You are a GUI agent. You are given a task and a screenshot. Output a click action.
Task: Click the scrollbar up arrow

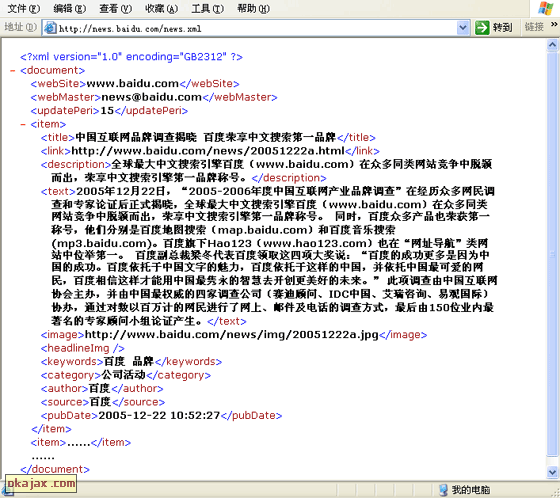pos(552,45)
